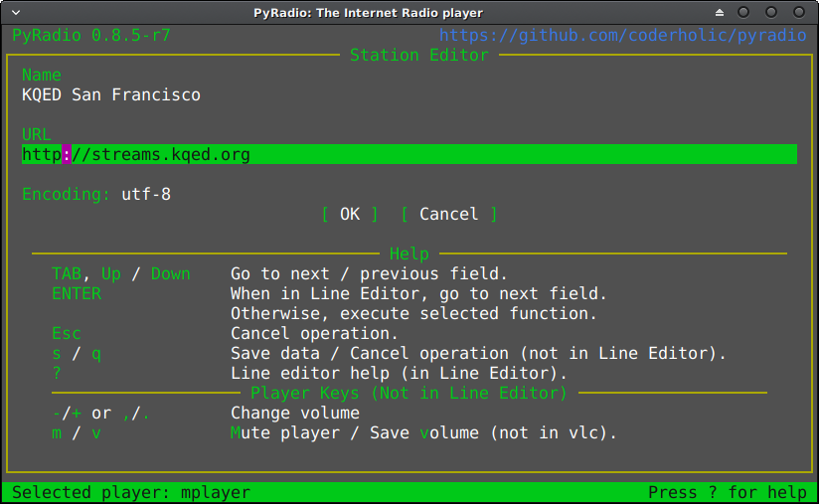The height and width of the screenshot is (504, 819).
Task: Click 'Mute player / Save volume' text
Action: point(355,433)
